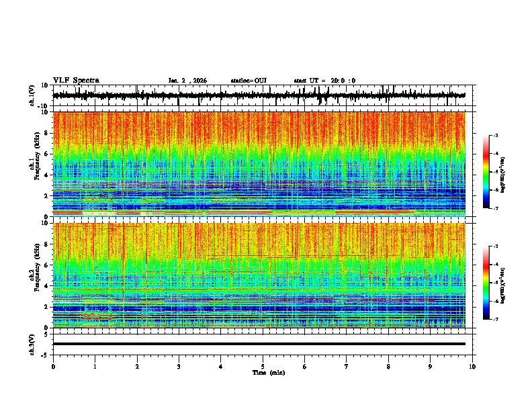The image size is (532, 411).
Task: Click the 'station=OUJ' label
Action: pos(249,81)
